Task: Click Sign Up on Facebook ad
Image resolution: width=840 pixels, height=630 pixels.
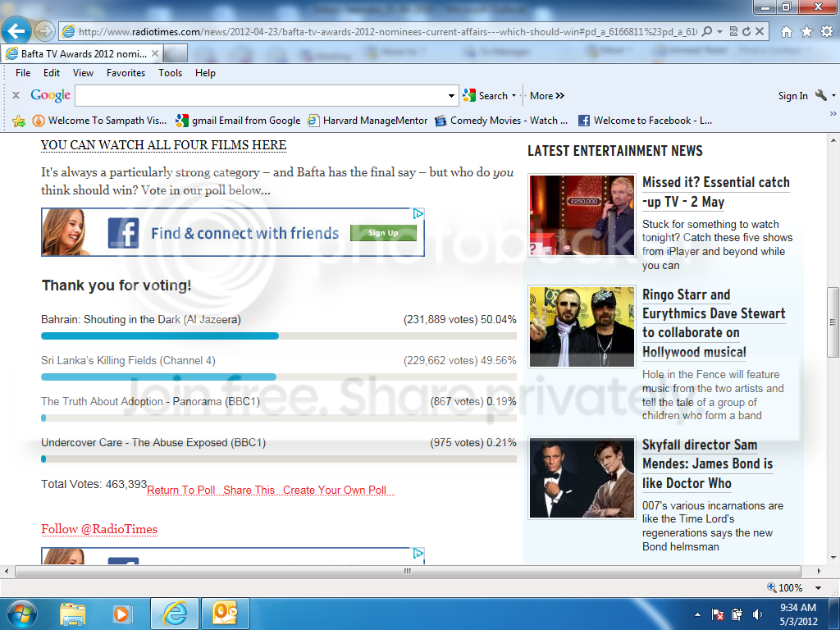Action: [x=383, y=233]
